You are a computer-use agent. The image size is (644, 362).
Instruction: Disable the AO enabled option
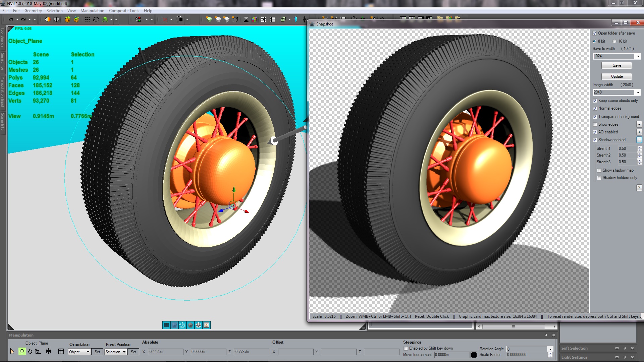[595, 132]
